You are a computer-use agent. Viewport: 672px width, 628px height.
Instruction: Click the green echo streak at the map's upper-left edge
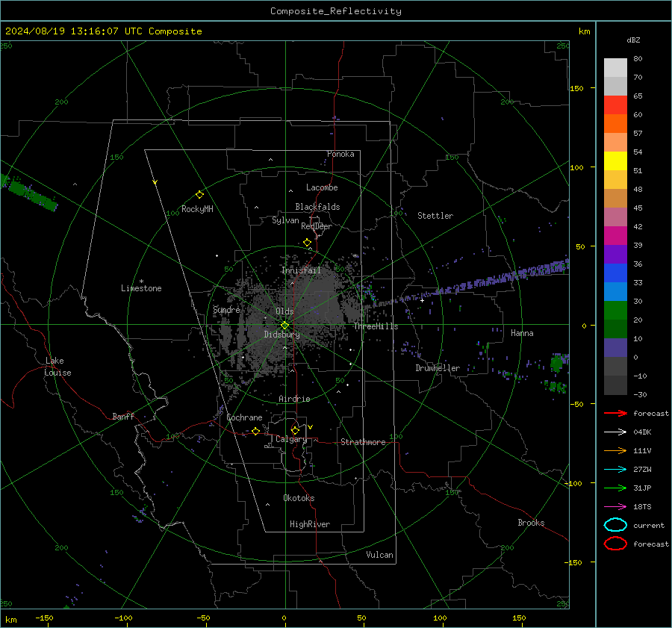(29, 193)
